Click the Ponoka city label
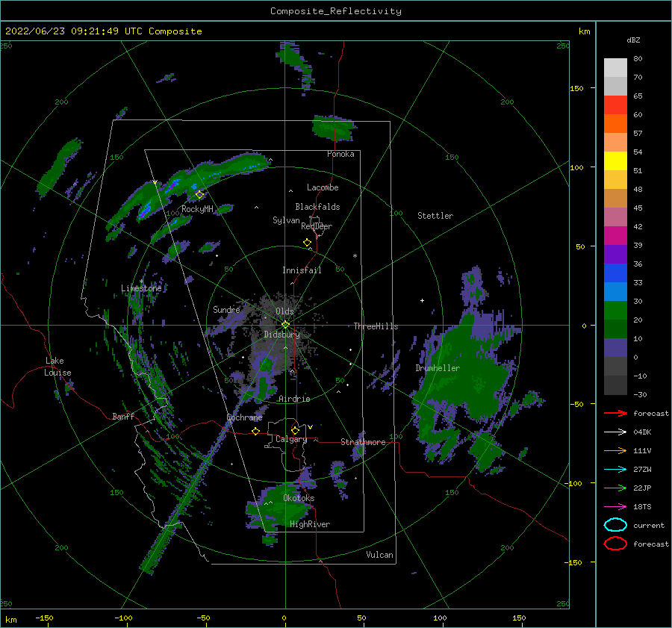 340,154
